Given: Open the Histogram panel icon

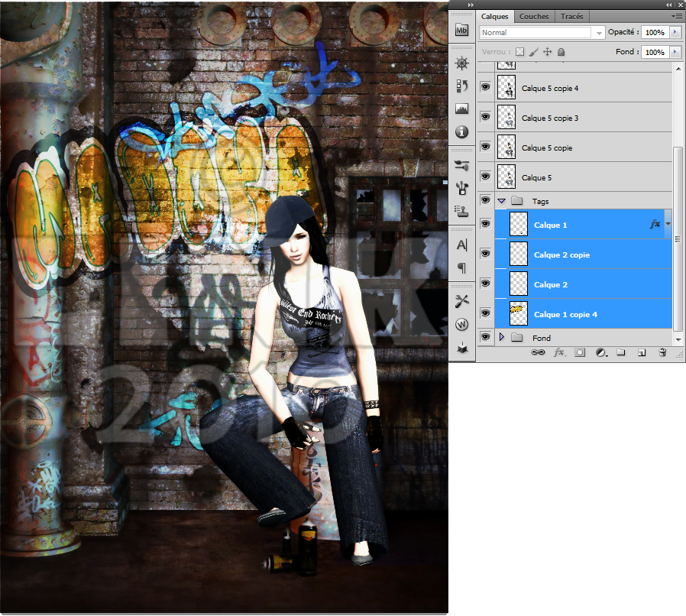Looking at the screenshot, I should (461, 109).
